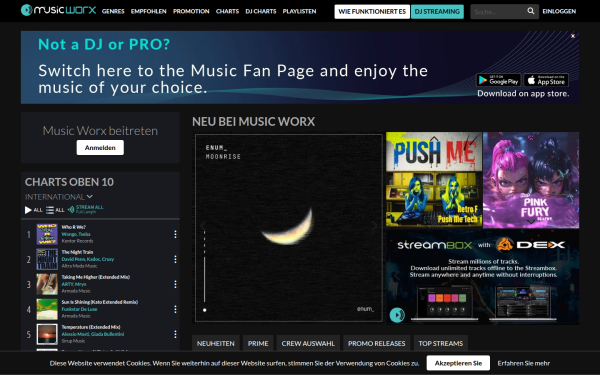Go to next slide on Moonrise carousel

pos(374,225)
